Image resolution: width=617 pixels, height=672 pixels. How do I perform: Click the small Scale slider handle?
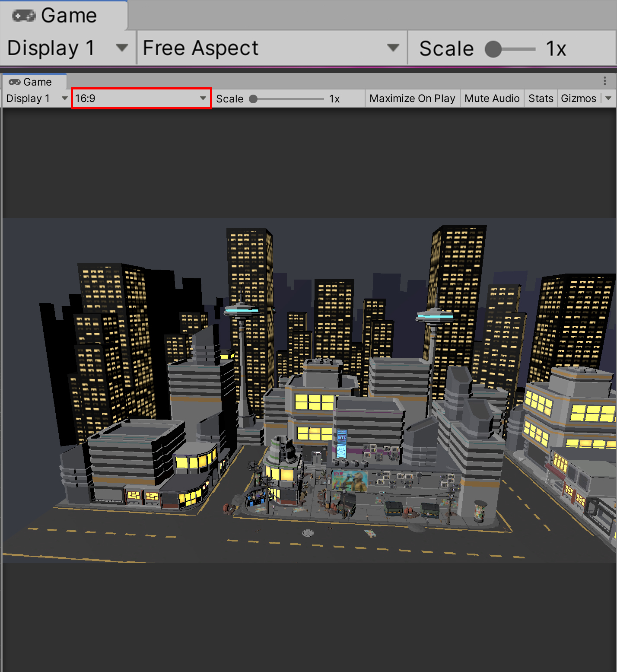(x=254, y=99)
